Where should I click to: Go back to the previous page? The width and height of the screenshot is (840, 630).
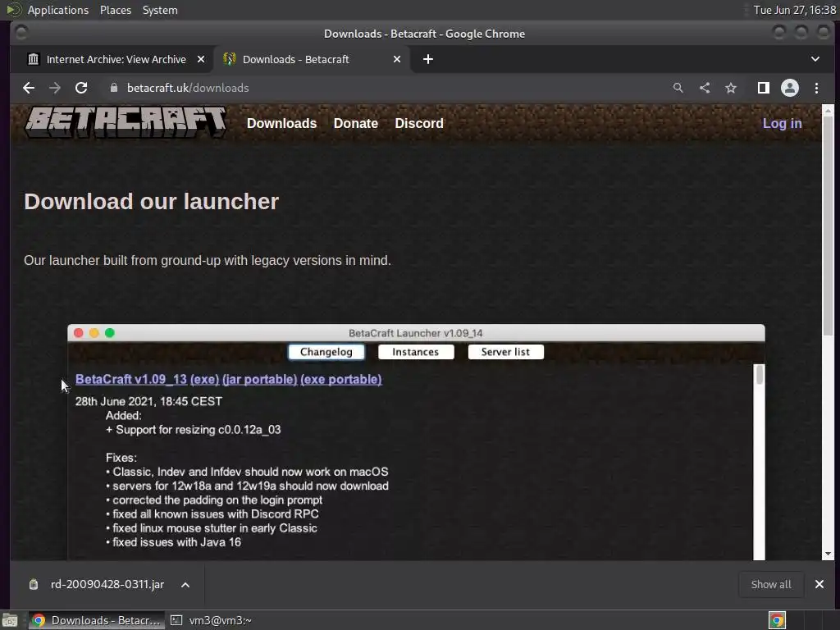point(29,88)
